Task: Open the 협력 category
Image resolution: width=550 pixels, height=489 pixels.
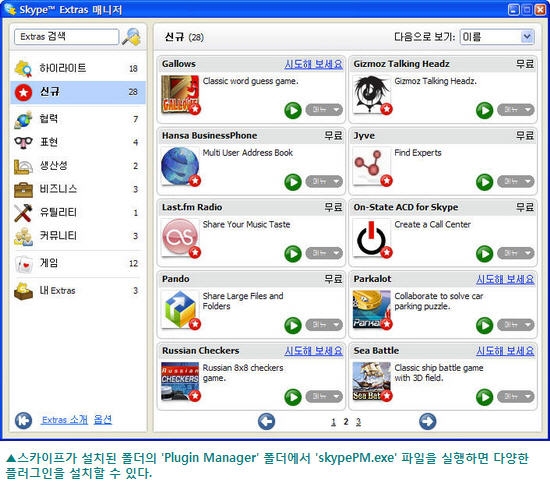Action: click(x=78, y=119)
